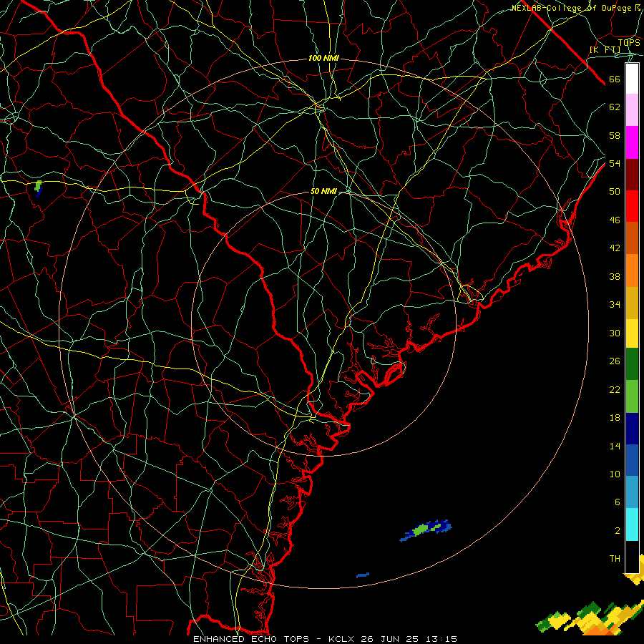Click the small green echo in the western inland area

(38, 188)
